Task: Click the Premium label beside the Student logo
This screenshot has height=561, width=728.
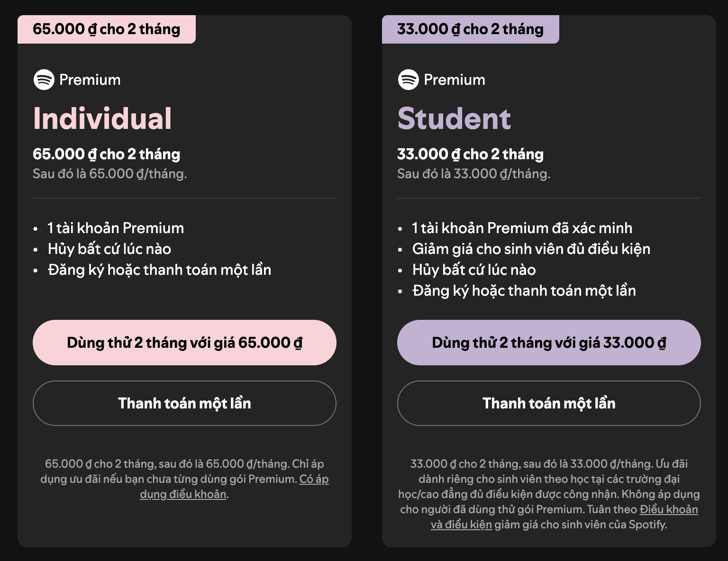Action: coord(455,80)
